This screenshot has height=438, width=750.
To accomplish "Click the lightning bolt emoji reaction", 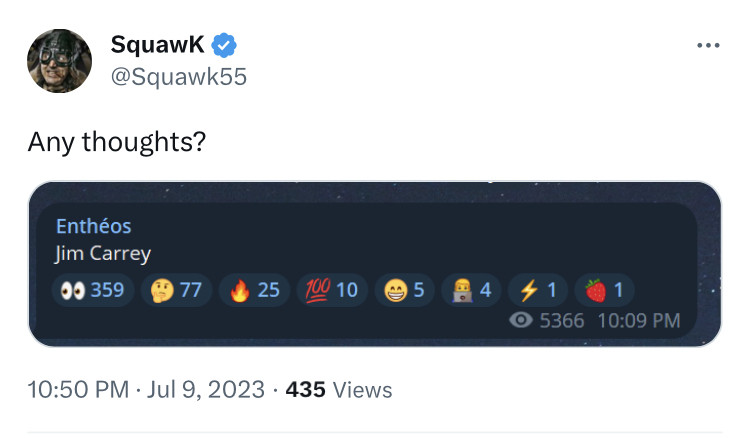I will click(538, 290).
